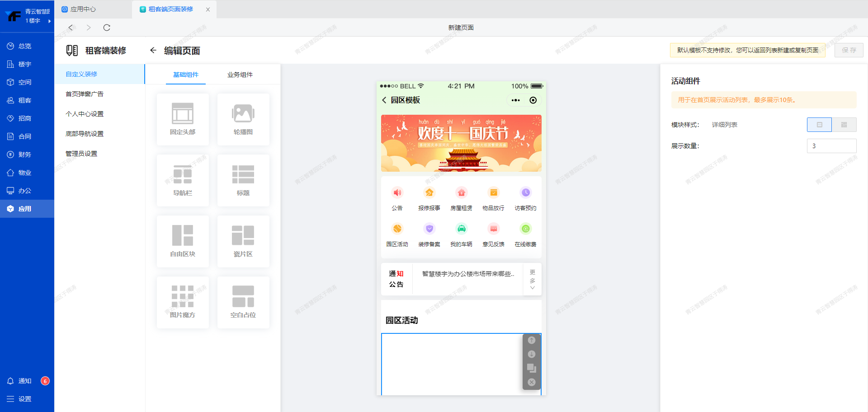The image size is (868, 412).
Task: Tap the 报修报事 repair icon in preview
Action: pyautogui.click(x=429, y=193)
